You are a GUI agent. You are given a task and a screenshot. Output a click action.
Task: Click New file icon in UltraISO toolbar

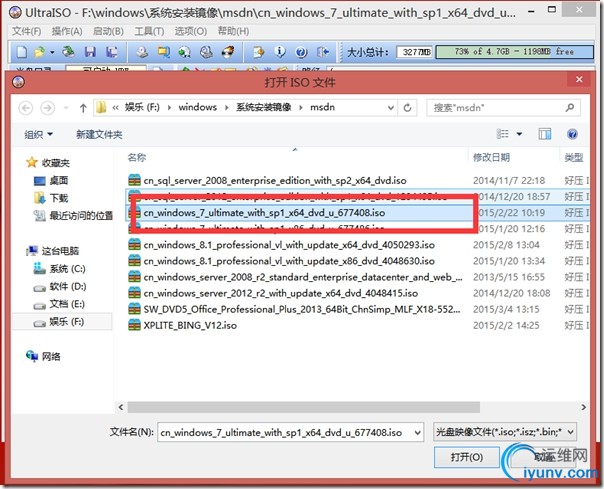pyautogui.click(x=22, y=52)
